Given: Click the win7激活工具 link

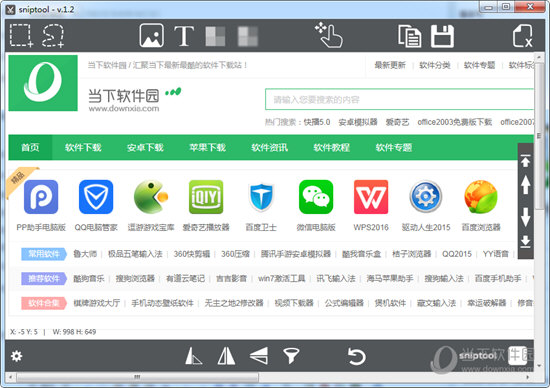Looking at the screenshot, I should [x=282, y=279].
